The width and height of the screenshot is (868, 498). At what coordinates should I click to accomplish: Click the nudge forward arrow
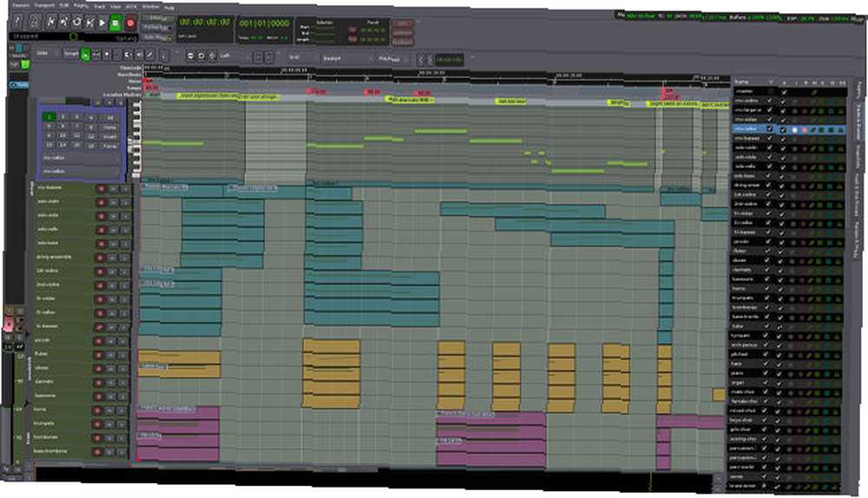pos(430,59)
